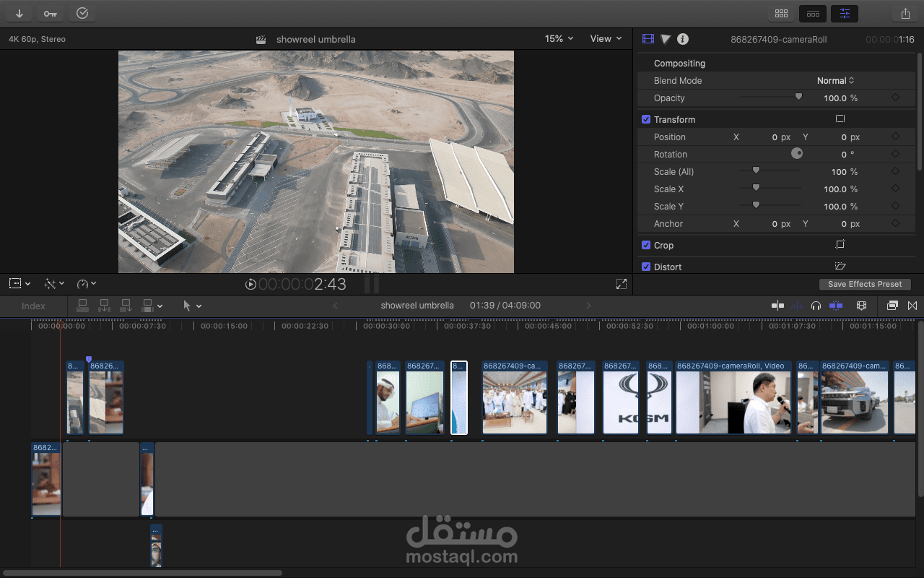Toggle video skimming in timeline
This screenshot has height=578, width=924.
click(777, 306)
